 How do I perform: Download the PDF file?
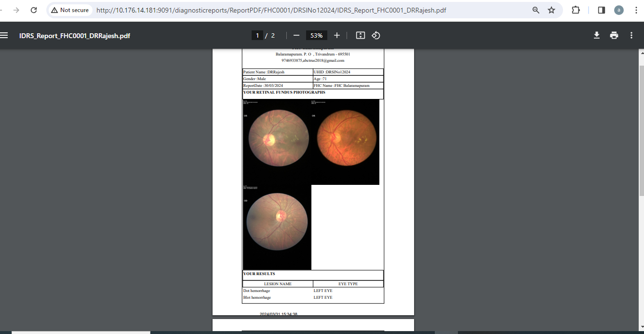click(x=597, y=35)
